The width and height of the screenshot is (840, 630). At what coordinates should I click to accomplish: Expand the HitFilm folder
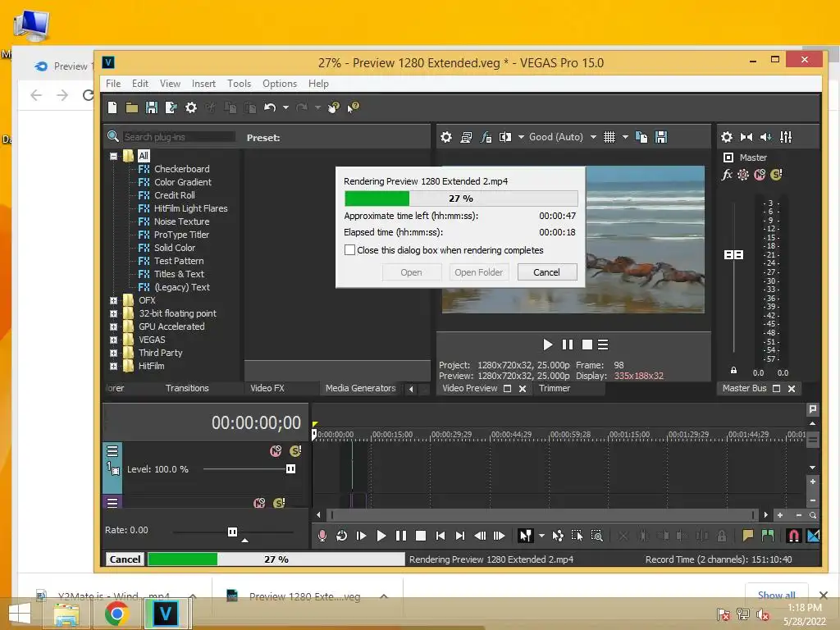(113, 367)
